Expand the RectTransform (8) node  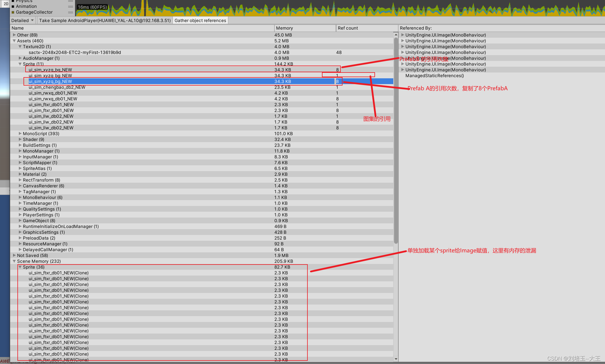(x=20, y=180)
